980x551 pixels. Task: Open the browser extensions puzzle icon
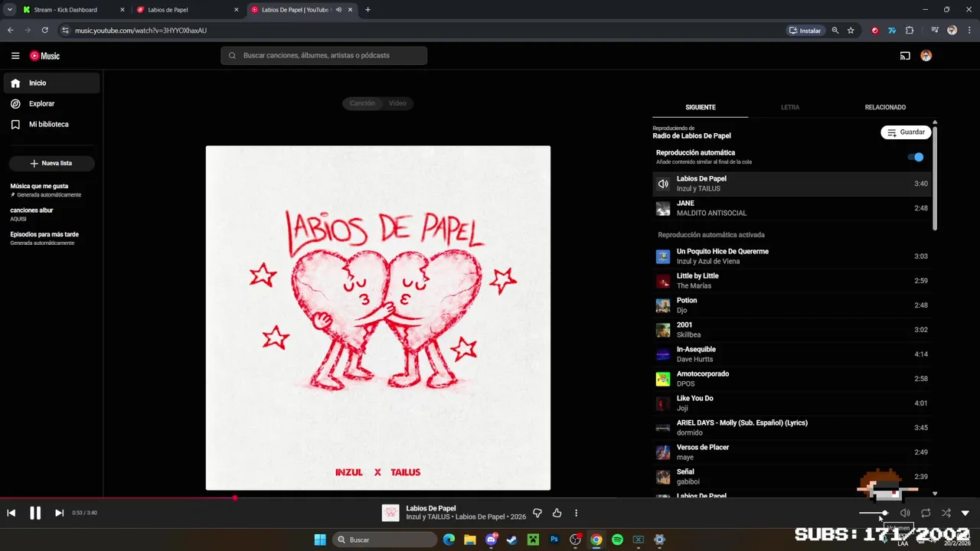(x=910, y=31)
